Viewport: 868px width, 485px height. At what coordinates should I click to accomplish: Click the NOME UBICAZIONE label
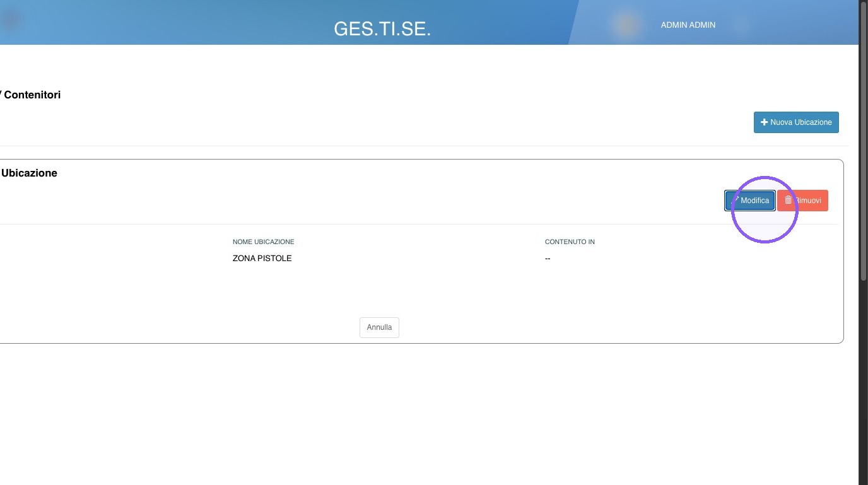click(x=263, y=242)
